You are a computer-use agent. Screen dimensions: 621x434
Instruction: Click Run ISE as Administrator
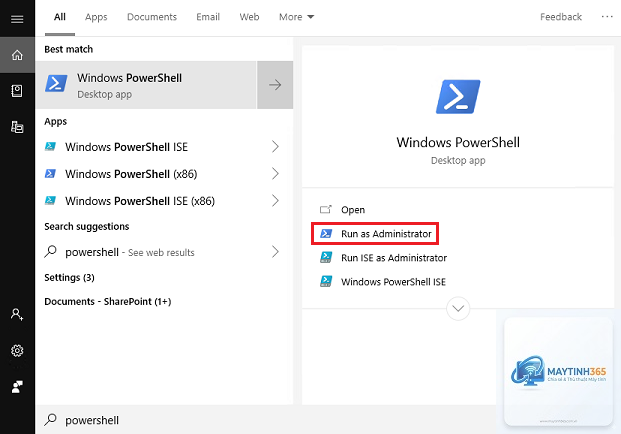pos(394,258)
